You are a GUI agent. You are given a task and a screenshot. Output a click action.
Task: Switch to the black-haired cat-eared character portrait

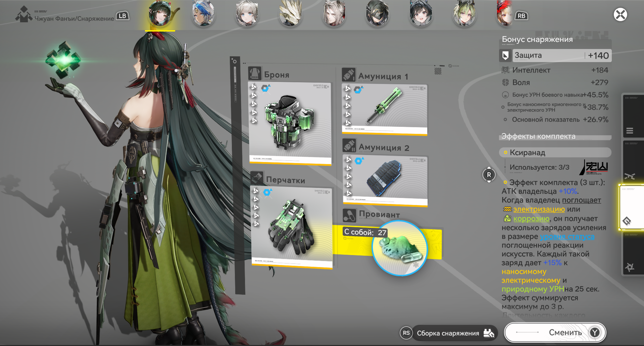[421, 14]
